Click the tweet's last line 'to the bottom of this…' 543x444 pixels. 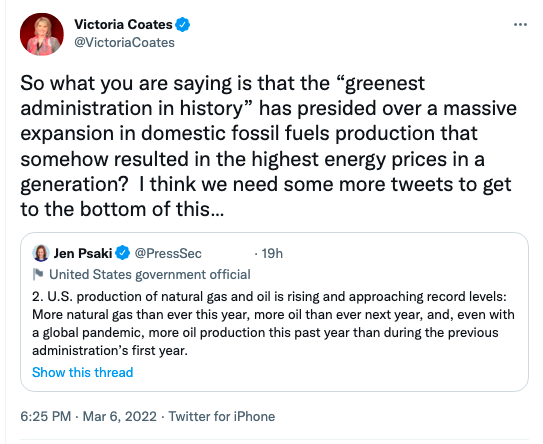pos(122,209)
